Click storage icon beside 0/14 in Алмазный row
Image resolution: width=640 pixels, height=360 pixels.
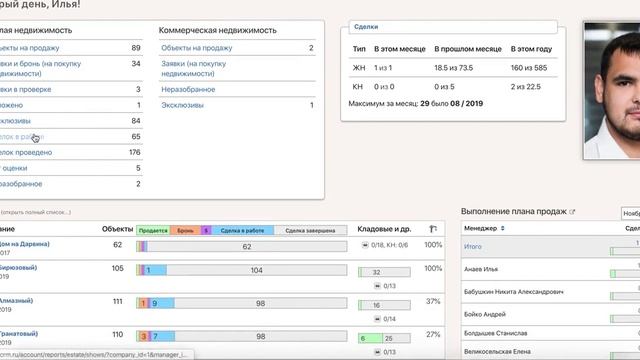point(378,319)
